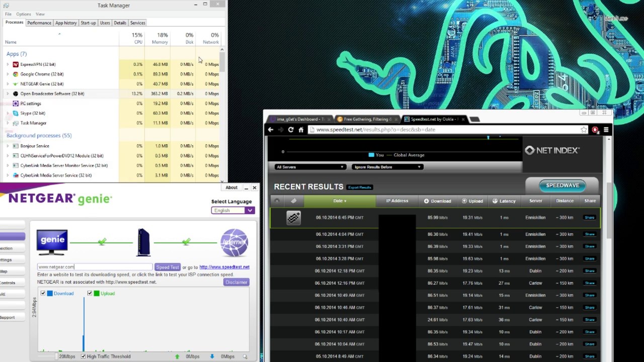Screen dimensions: 644x362
Task: Switch to ima_g0at's Dashboard browser tab
Action: pos(300,119)
